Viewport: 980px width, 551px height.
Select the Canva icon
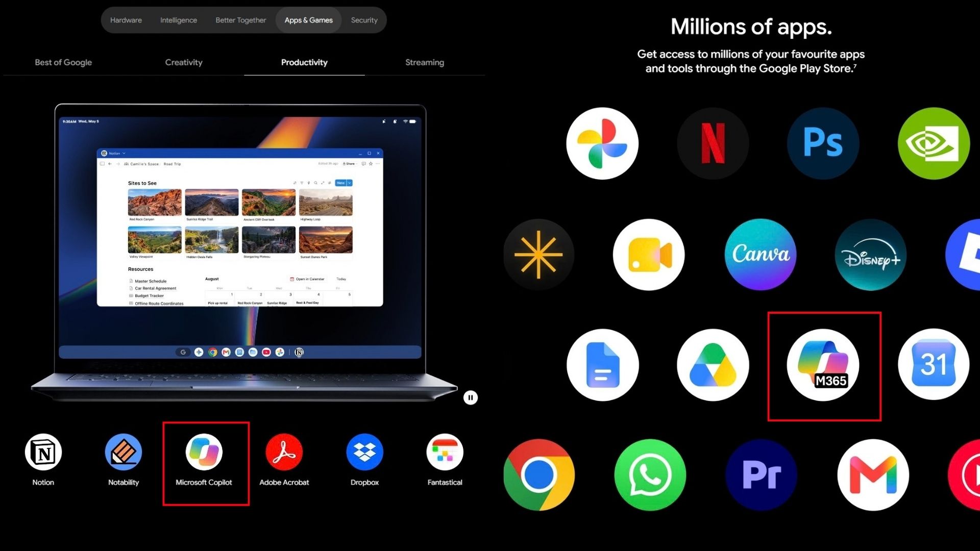[x=761, y=255]
